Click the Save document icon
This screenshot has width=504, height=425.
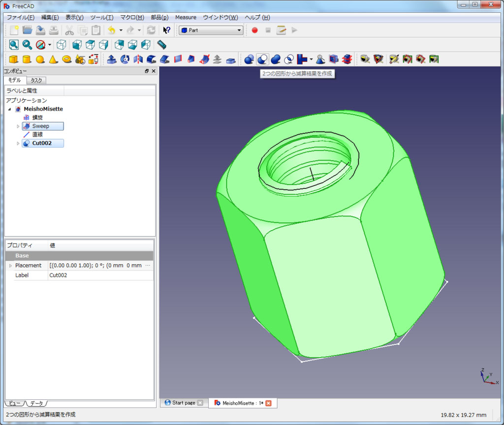click(40, 30)
